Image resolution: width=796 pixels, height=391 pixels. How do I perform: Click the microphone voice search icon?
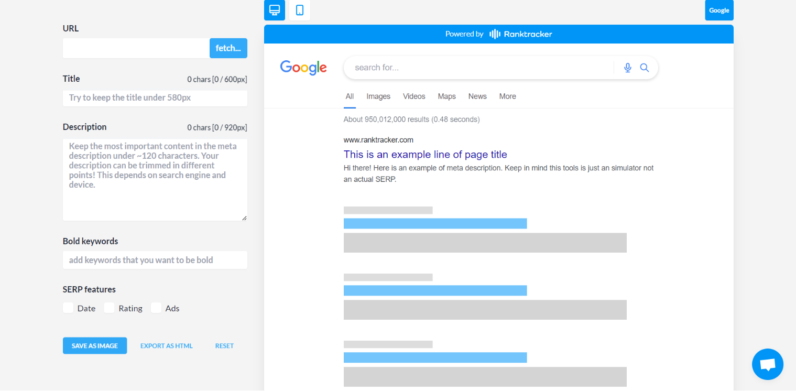click(627, 68)
